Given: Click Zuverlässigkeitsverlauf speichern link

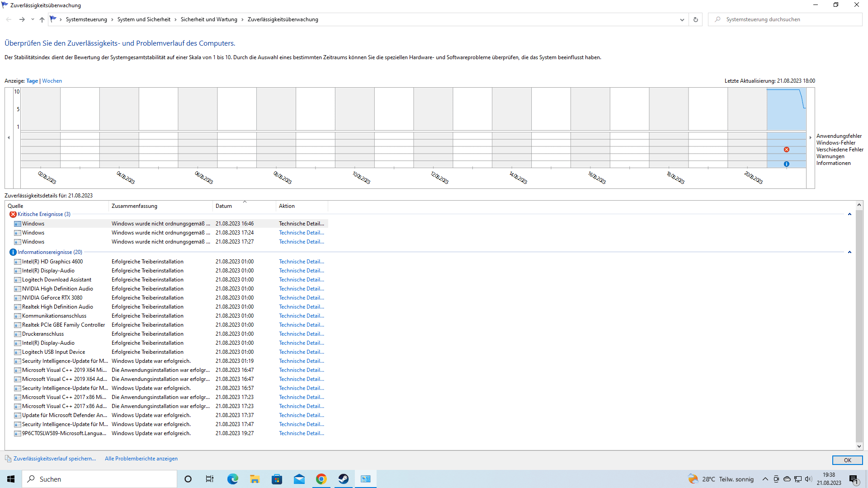Looking at the screenshot, I should [55, 459].
